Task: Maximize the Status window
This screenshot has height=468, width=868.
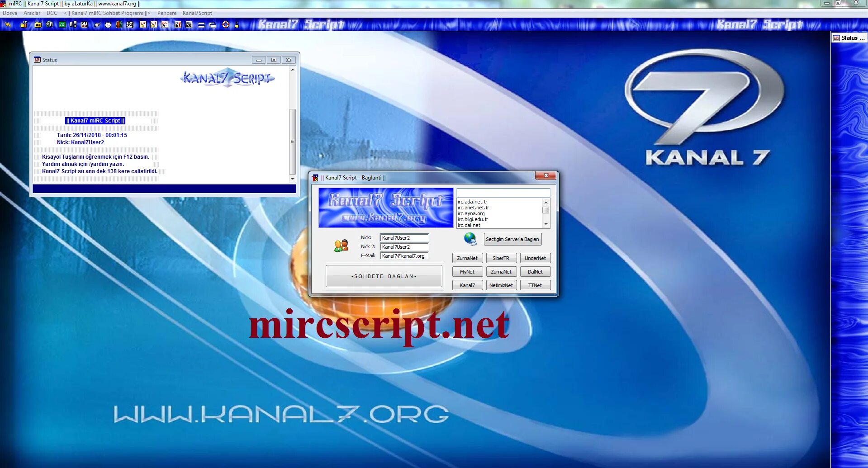Action: point(274,60)
